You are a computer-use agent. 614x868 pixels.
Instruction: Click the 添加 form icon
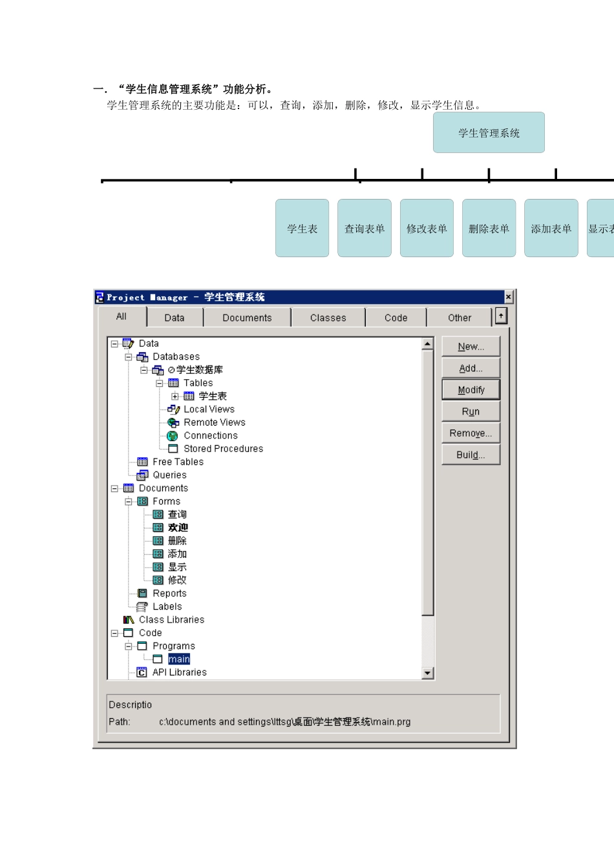(x=158, y=554)
